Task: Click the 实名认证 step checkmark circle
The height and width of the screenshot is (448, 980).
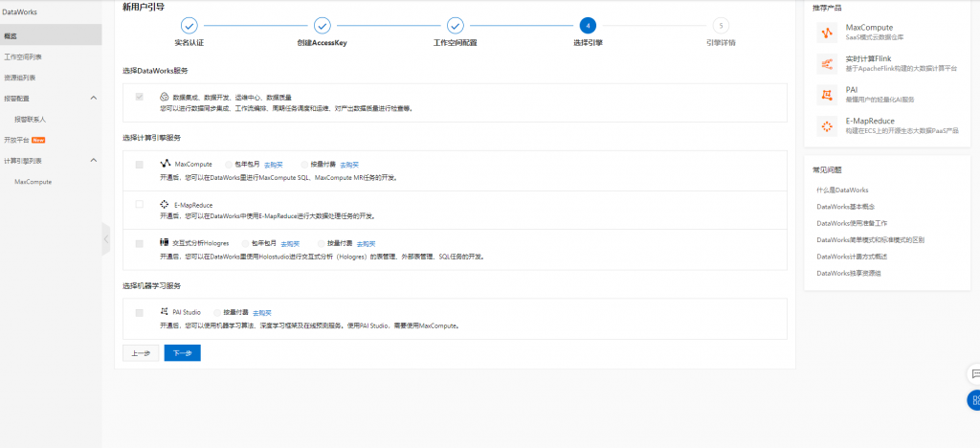Action: point(189,26)
